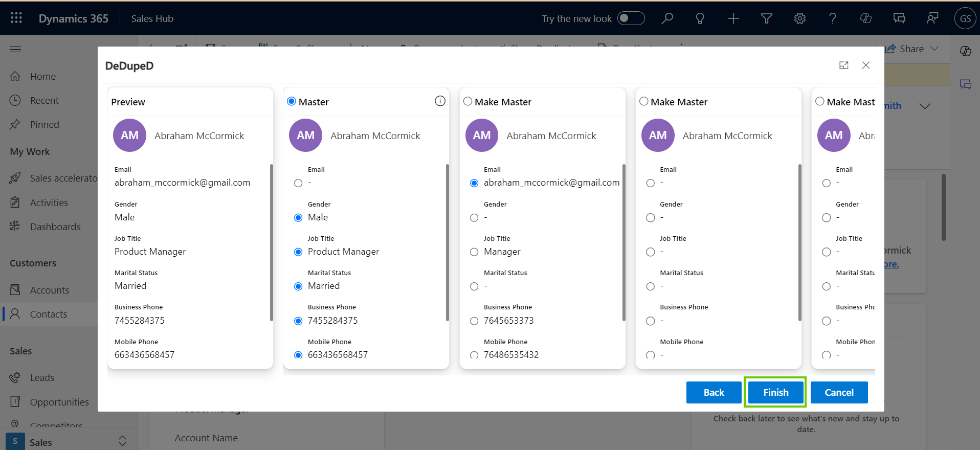Select Manager job title radio button
Viewport: 980px width, 450px height.
(474, 252)
